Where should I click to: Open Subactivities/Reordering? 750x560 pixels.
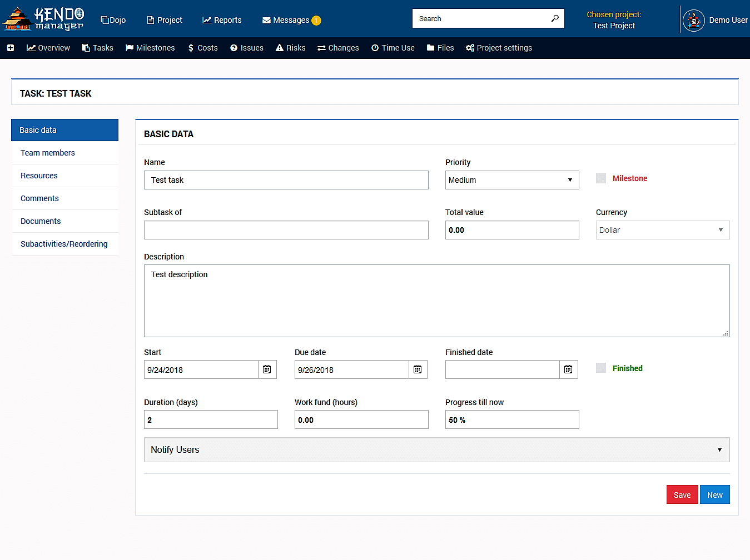pyautogui.click(x=64, y=244)
